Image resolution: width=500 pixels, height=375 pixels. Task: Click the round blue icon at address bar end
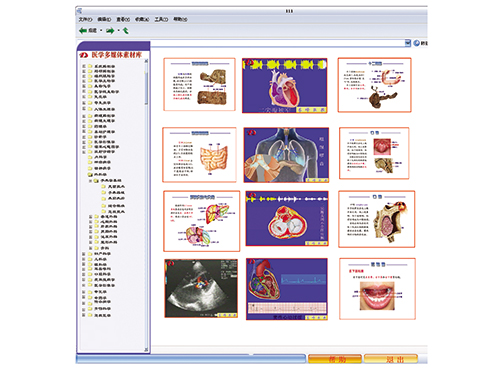[x=416, y=43]
